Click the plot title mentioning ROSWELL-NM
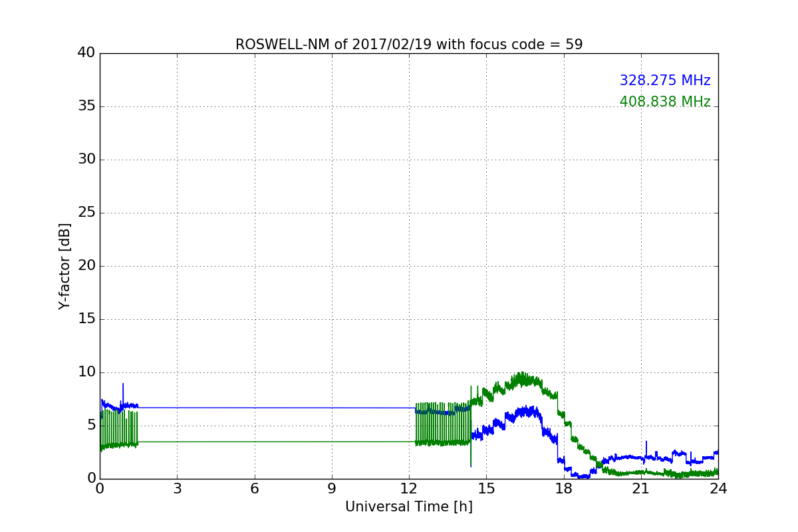Viewport: 798px width, 532px height. click(409, 45)
